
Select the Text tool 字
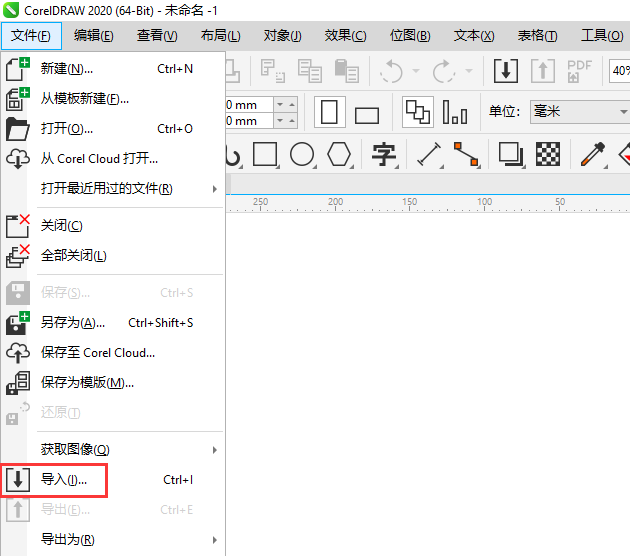pos(384,155)
